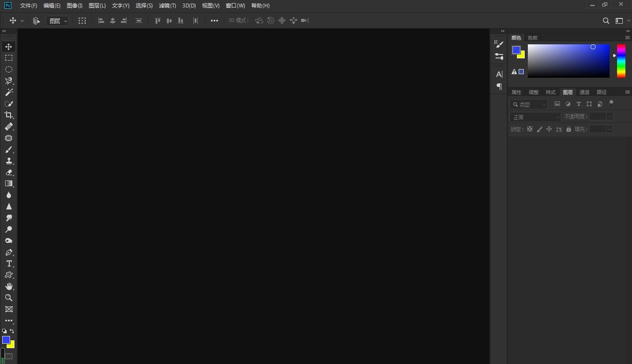Toggle shape layer filter icon
The width and height of the screenshot is (632, 364).
click(589, 104)
